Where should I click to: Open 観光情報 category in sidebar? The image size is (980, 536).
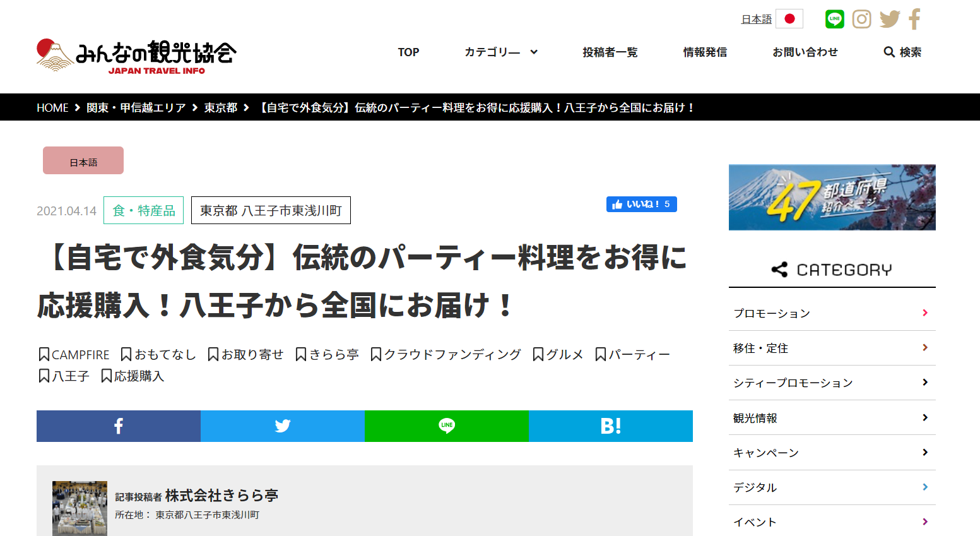click(755, 418)
